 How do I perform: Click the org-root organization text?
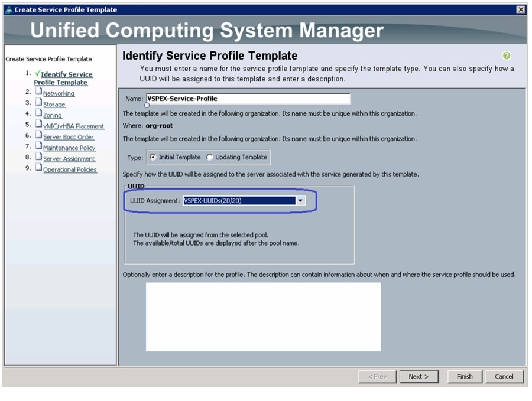(159, 125)
